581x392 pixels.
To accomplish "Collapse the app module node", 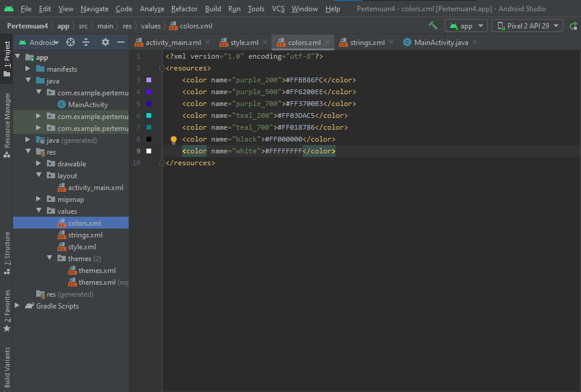I will pyautogui.click(x=17, y=57).
